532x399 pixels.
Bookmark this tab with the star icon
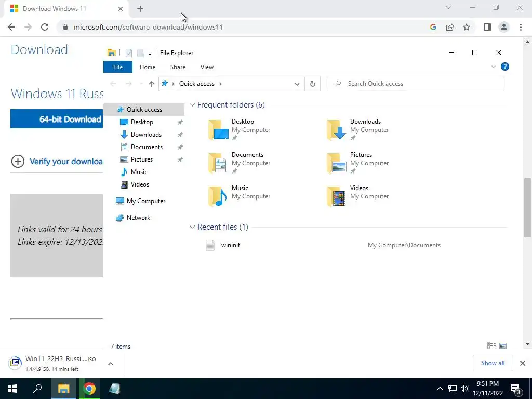coord(467,27)
